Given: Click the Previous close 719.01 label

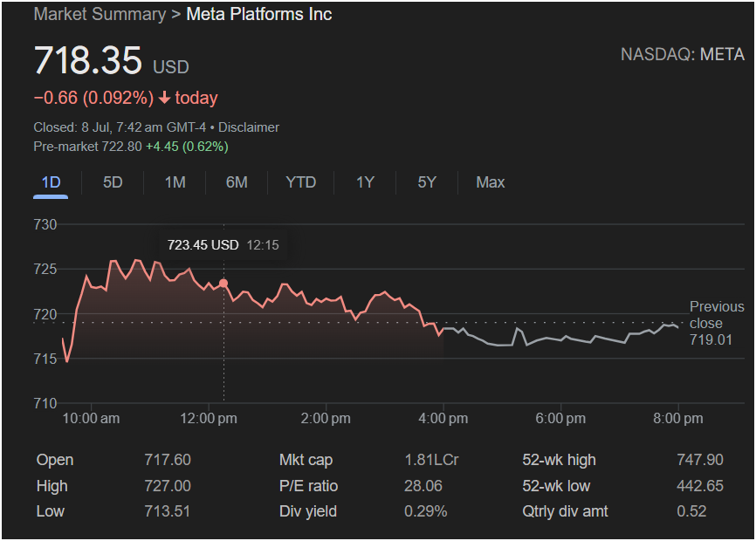Looking at the screenshot, I should (717, 323).
